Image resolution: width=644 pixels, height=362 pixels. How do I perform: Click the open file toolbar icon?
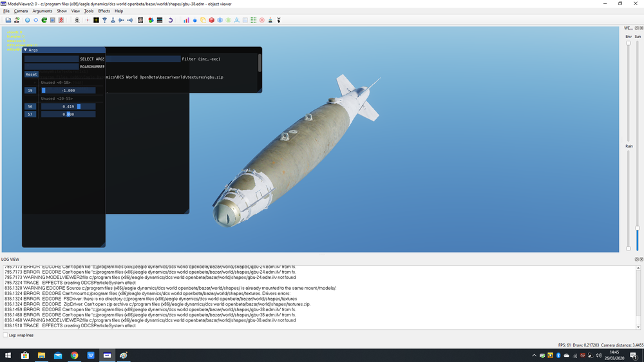pos(8,20)
